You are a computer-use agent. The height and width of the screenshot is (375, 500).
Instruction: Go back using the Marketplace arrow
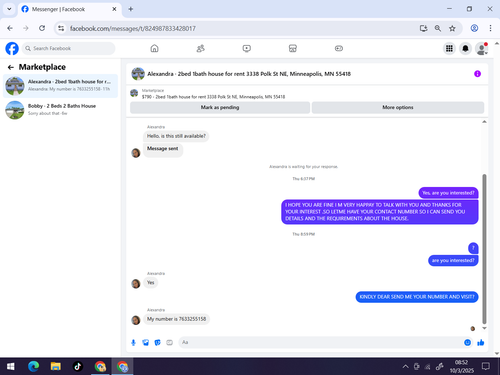[11, 67]
